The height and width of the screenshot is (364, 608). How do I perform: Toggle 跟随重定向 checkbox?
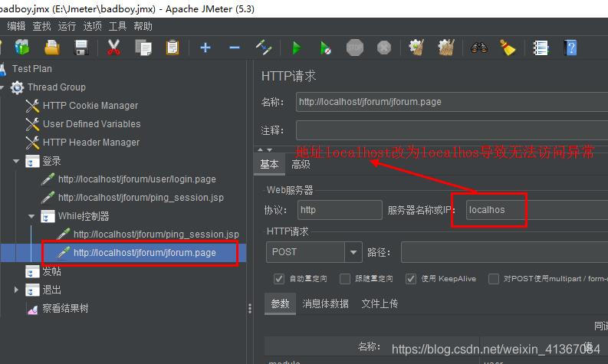click(x=345, y=279)
